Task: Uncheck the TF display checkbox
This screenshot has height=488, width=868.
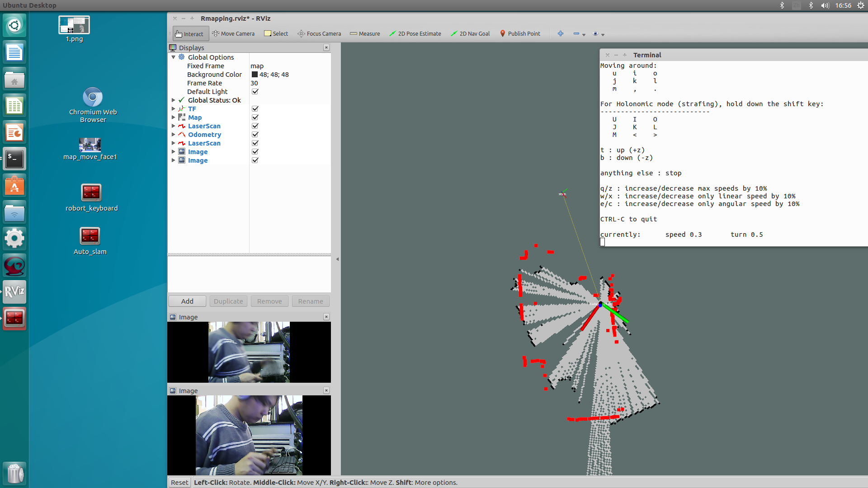Action: click(x=255, y=109)
